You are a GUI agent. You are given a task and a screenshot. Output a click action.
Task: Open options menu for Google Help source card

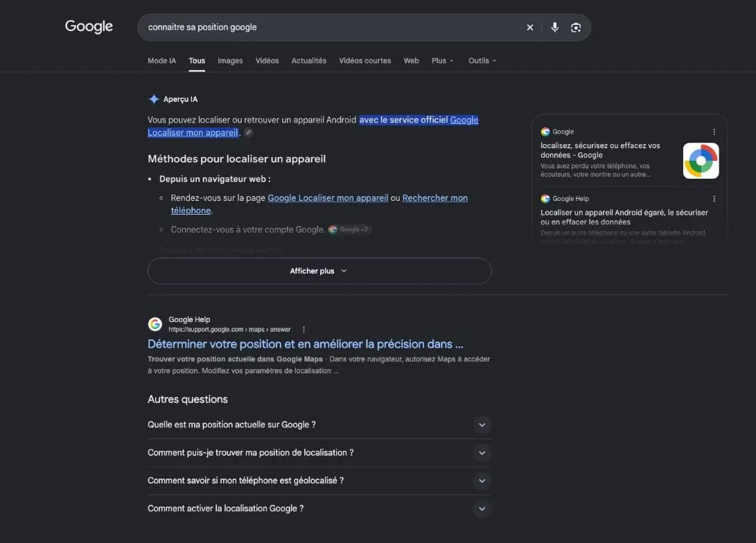[714, 199]
